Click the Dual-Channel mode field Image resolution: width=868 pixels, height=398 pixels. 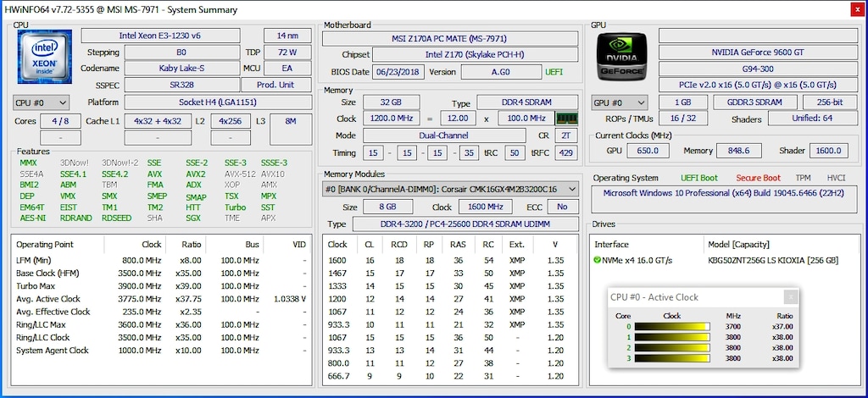444,135
